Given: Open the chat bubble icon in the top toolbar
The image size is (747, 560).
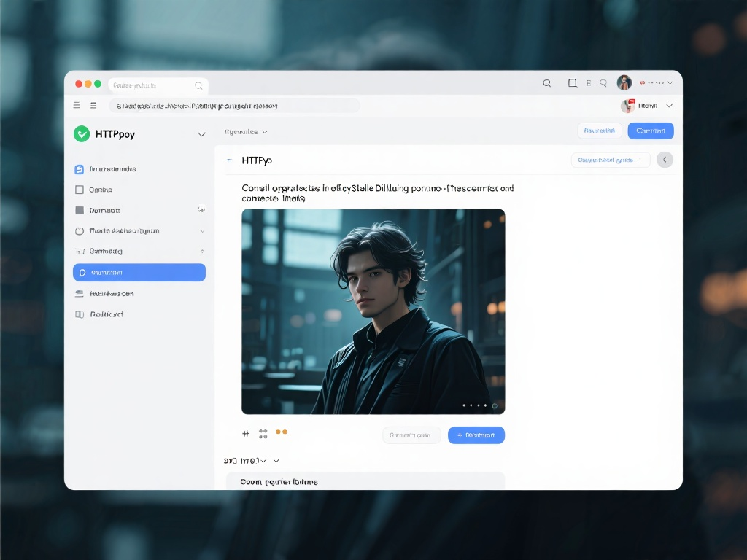Looking at the screenshot, I should pos(603,83).
